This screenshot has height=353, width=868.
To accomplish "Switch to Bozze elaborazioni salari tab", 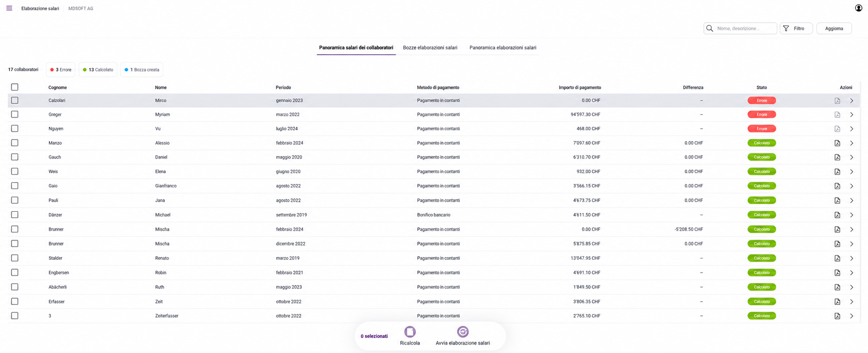I will [x=430, y=48].
